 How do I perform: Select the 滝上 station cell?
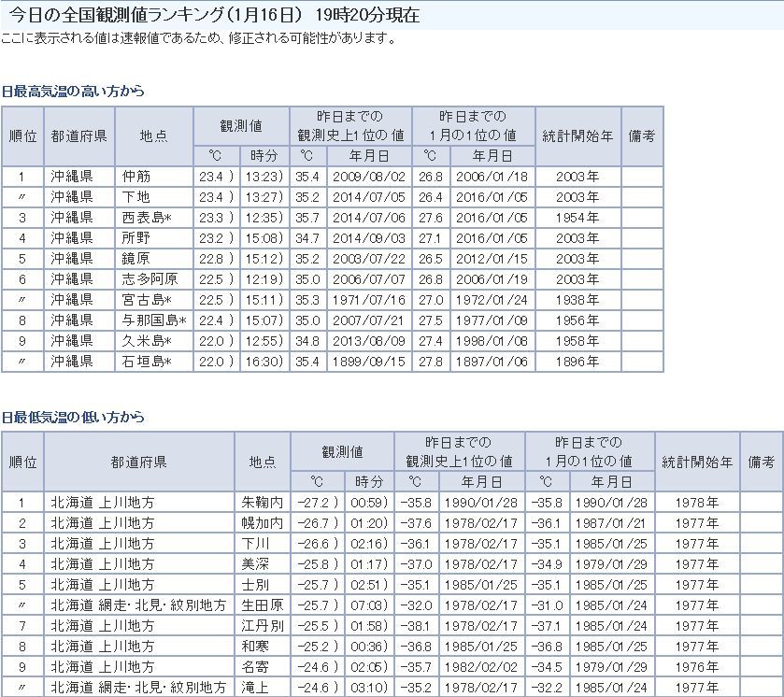tap(254, 687)
